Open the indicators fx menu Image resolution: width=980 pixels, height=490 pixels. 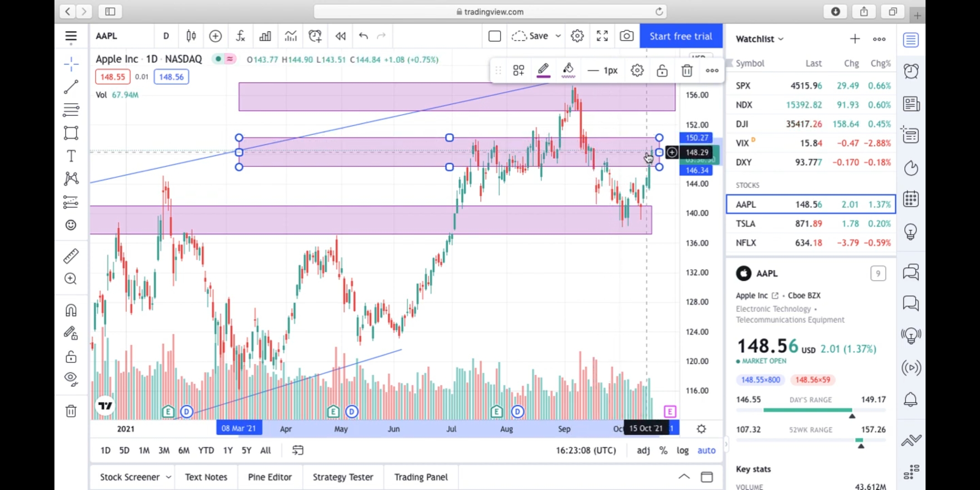(x=240, y=36)
